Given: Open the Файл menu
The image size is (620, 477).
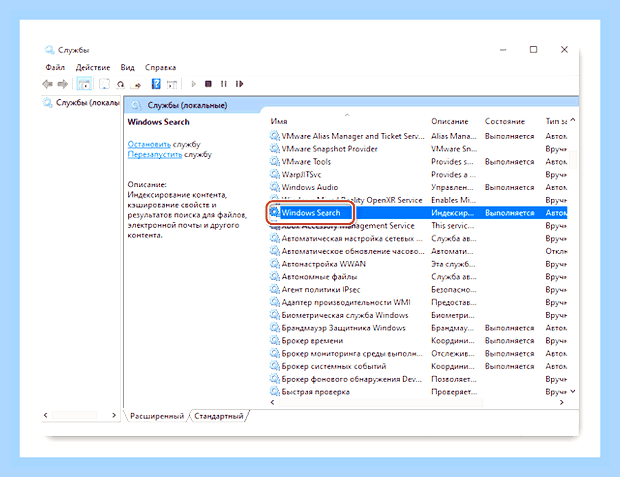Looking at the screenshot, I should 55,67.
